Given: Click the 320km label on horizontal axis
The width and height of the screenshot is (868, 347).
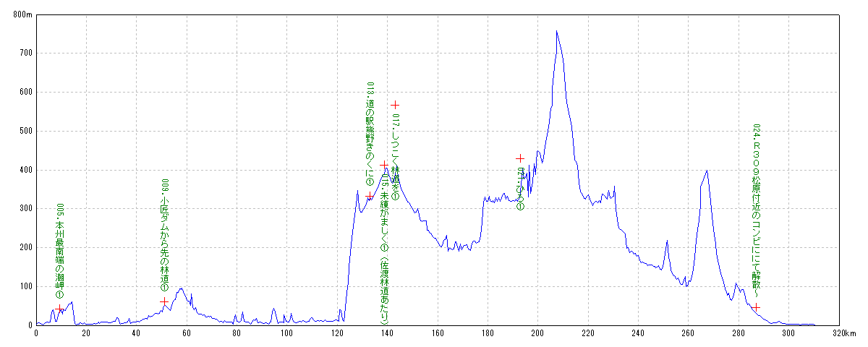Looking at the screenshot, I should (844, 333).
